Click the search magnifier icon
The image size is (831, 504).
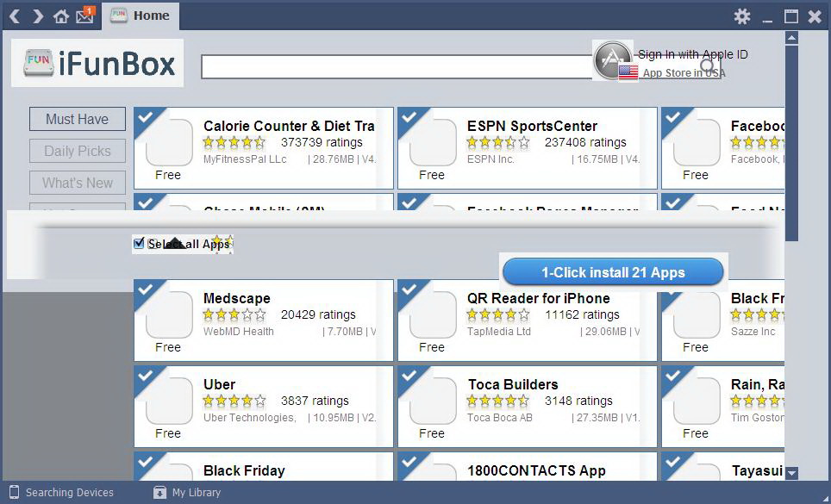[x=708, y=66]
